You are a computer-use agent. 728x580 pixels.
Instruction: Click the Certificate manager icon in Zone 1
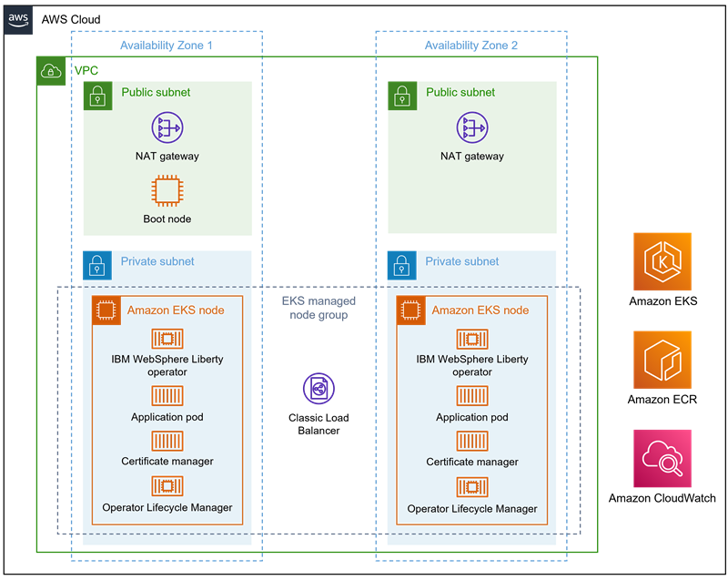167,442
